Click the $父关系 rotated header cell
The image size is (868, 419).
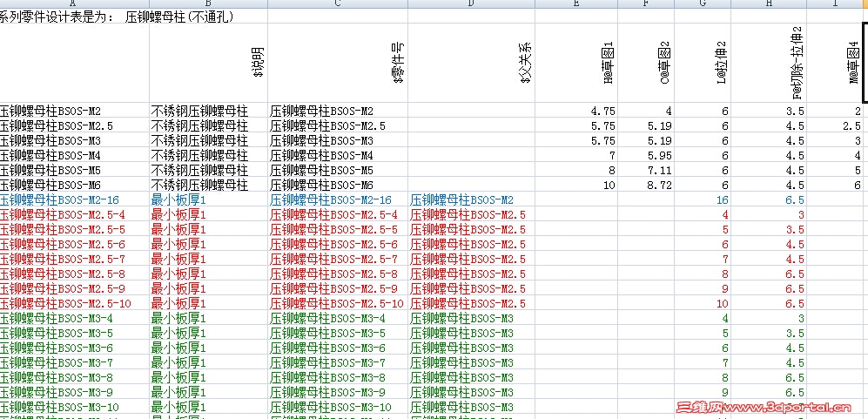[472, 62]
